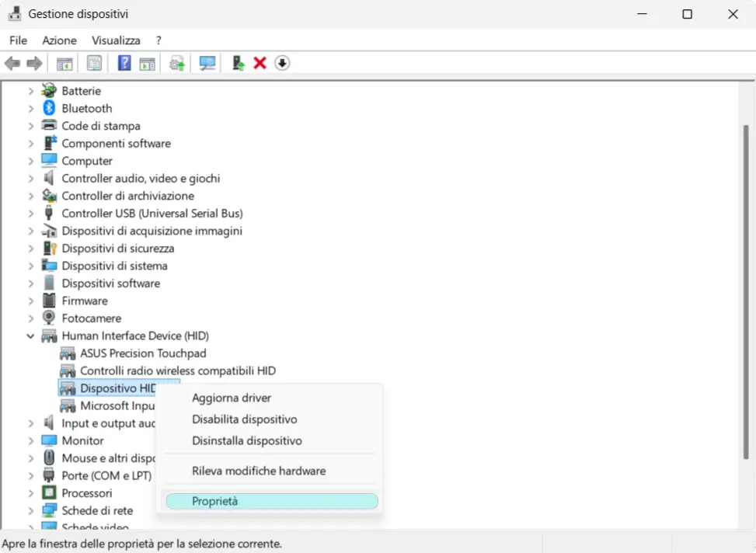
Task: Click the Controlli radio wireless compatibili HID entry
Action: click(x=177, y=370)
